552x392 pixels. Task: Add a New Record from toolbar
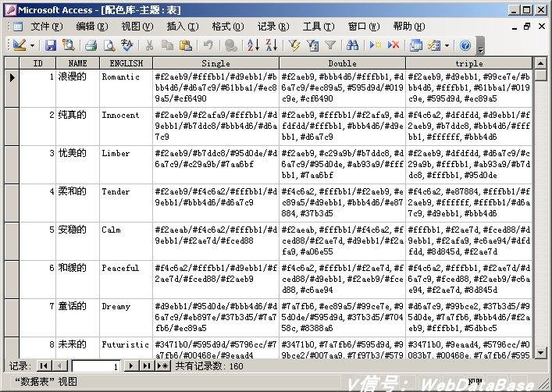[x=376, y=45]
